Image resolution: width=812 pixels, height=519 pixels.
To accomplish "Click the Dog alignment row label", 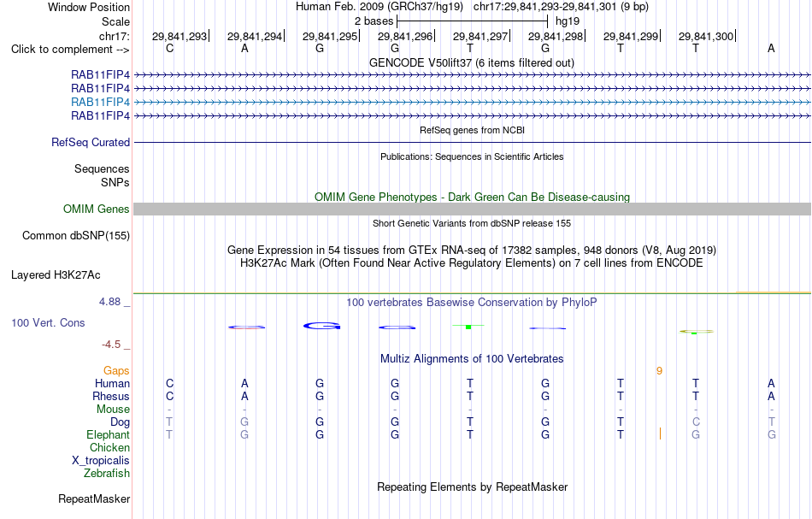I will click(121, 422).
